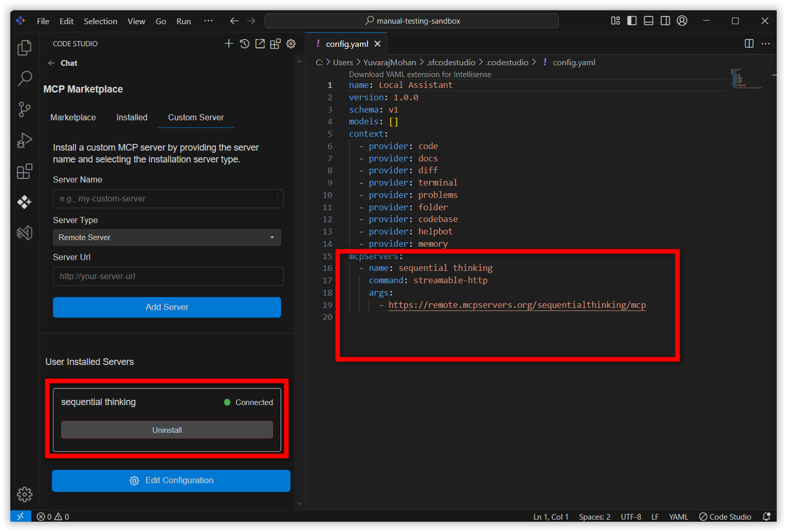Open editor More Actions ellipsis
This screenshot has height=532, width=787.
[x=765, y=44]
